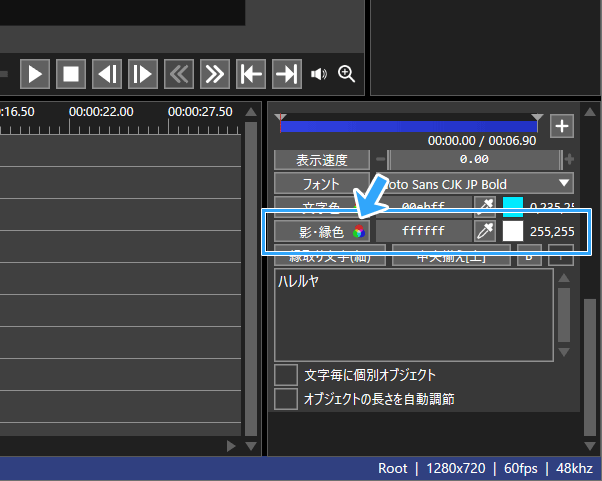
Task: Click the fast forward double-chevron button
Action: coord(215,74)
